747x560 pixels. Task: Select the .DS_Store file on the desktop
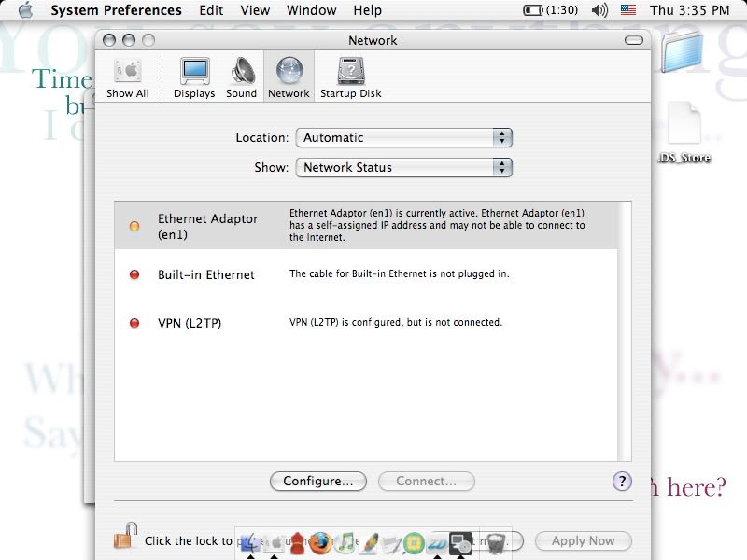(684, 133)
